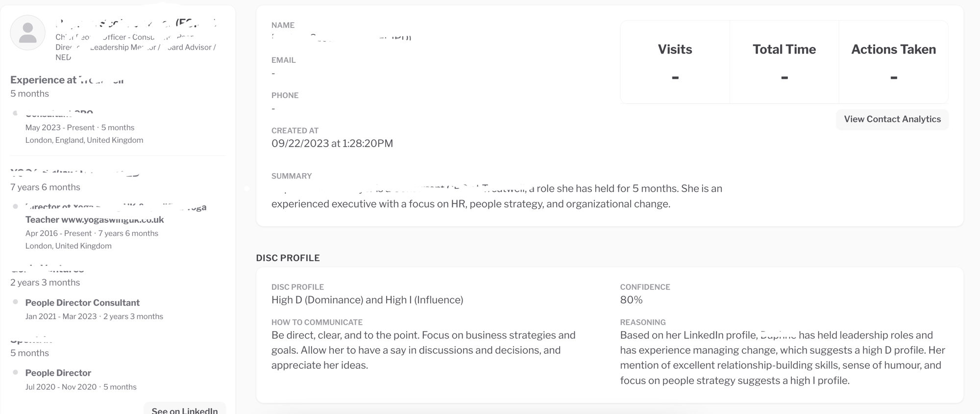Click the dash placeholder under Actions Taken
The width and height of the screenshot is (980, 414).
[x=894, y=78]
